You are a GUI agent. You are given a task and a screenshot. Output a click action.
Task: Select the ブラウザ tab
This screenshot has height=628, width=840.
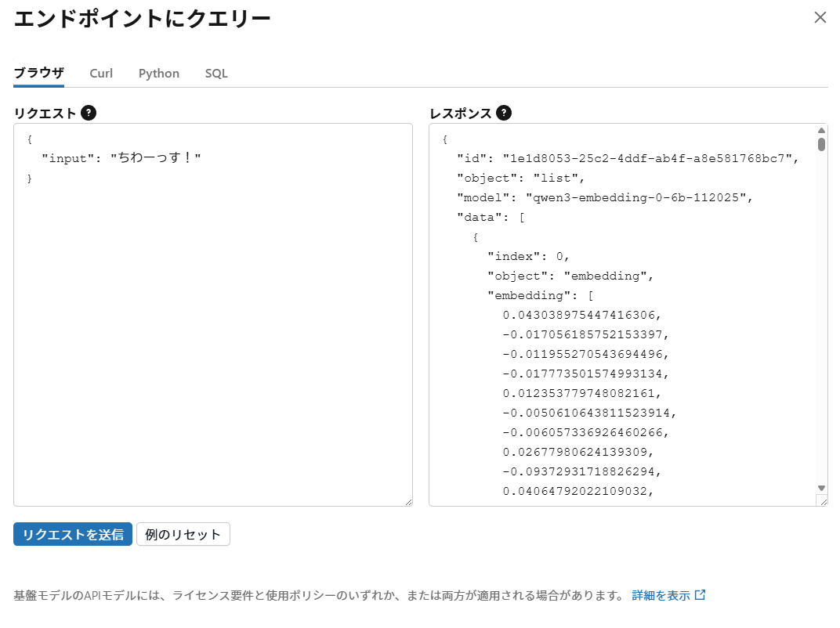click(x=38, y=72)
